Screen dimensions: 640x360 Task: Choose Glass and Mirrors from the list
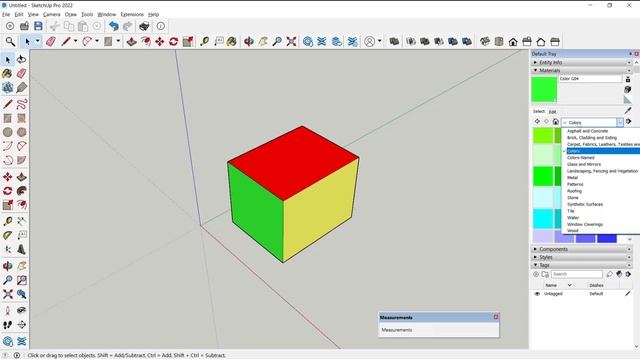click(x=584, y=164)
